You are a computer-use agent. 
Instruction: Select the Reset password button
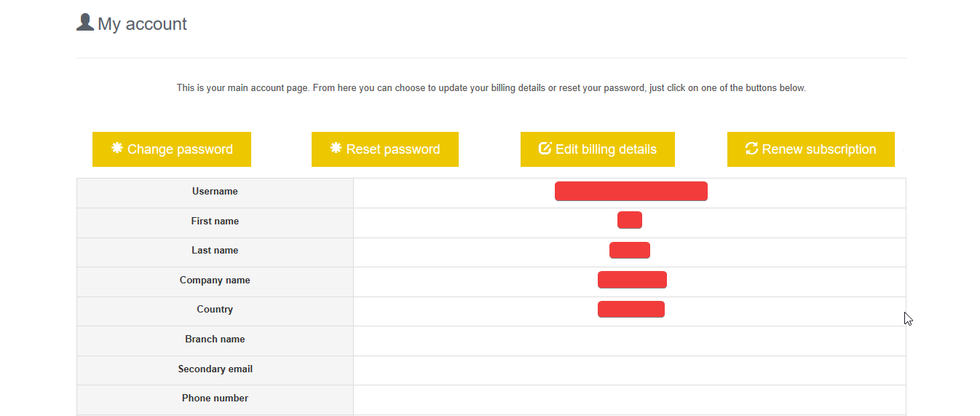tap(385, 149)
